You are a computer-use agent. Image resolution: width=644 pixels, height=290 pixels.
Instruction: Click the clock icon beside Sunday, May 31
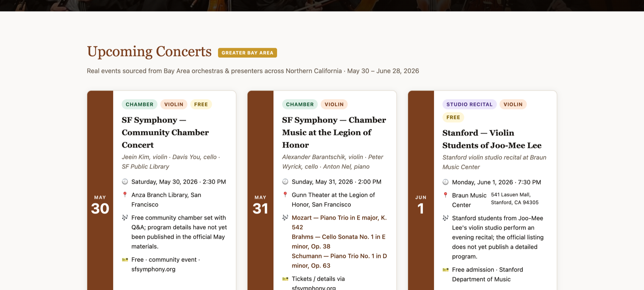coord(285,182)
